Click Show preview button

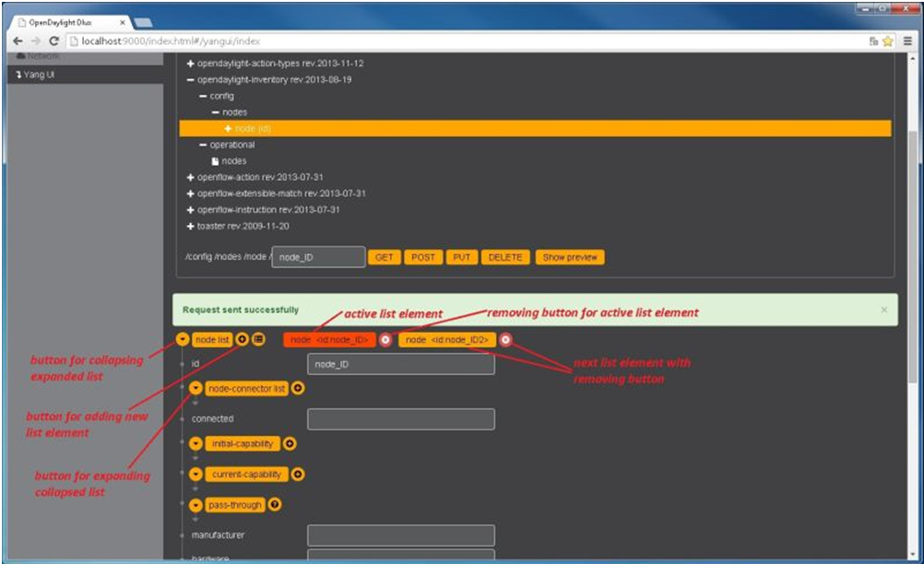(570, 257)
